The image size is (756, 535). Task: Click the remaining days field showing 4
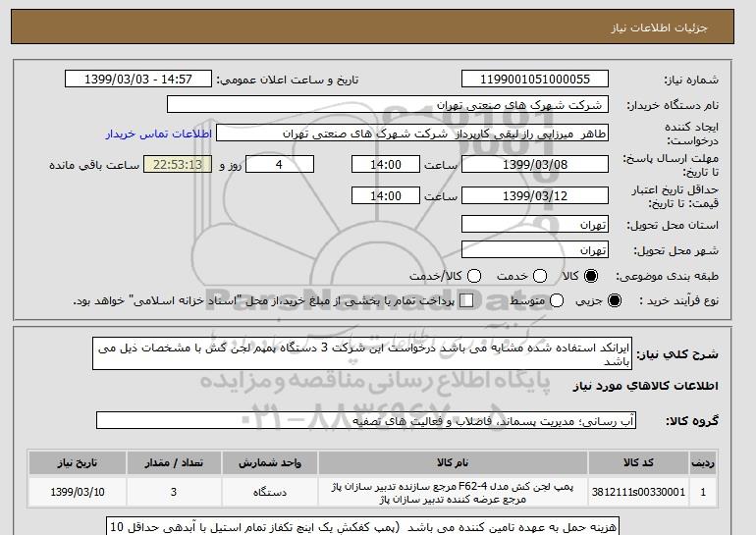pyautogui.click(x=280, y=164)
